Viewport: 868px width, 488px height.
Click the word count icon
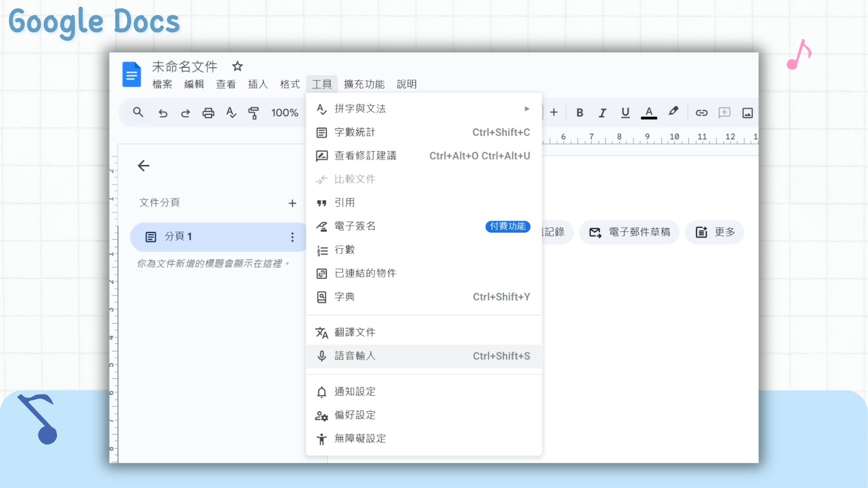pos(321,132)
